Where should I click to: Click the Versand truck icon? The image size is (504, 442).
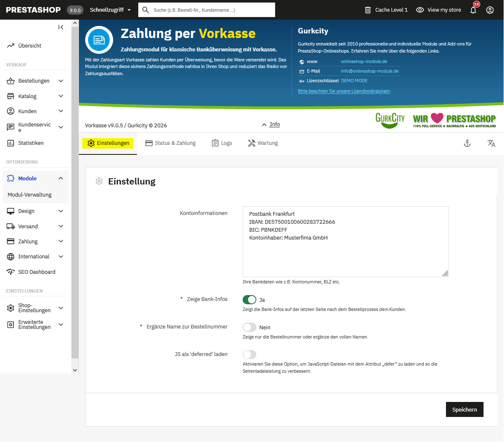10,226
